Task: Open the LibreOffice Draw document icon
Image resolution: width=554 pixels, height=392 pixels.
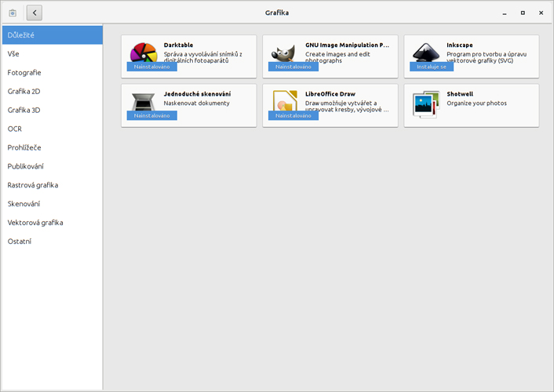Action: coord(285,101)
